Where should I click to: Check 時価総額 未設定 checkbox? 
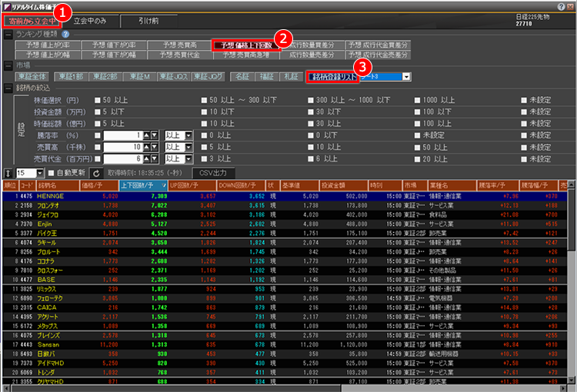[x=523, y=123]
